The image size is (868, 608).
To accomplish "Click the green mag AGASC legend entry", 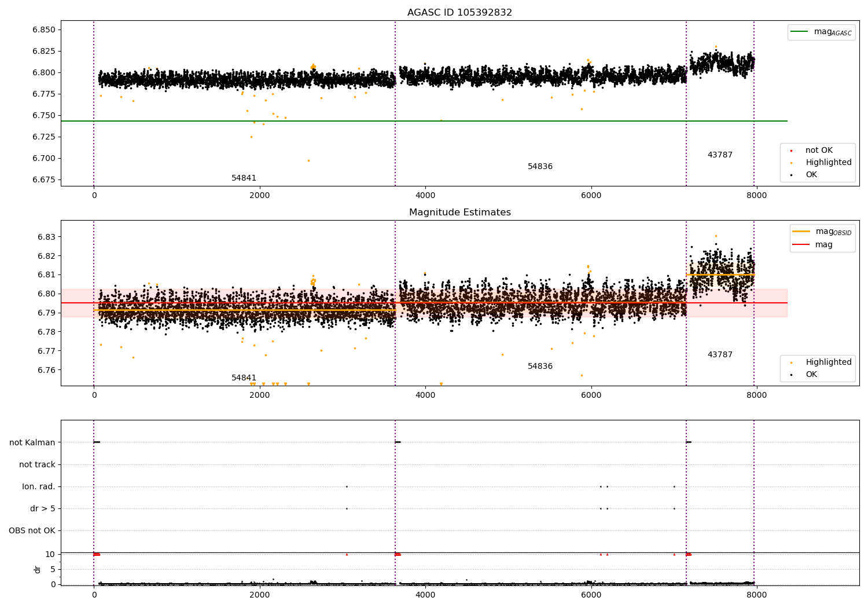I will tap(821, 32).
